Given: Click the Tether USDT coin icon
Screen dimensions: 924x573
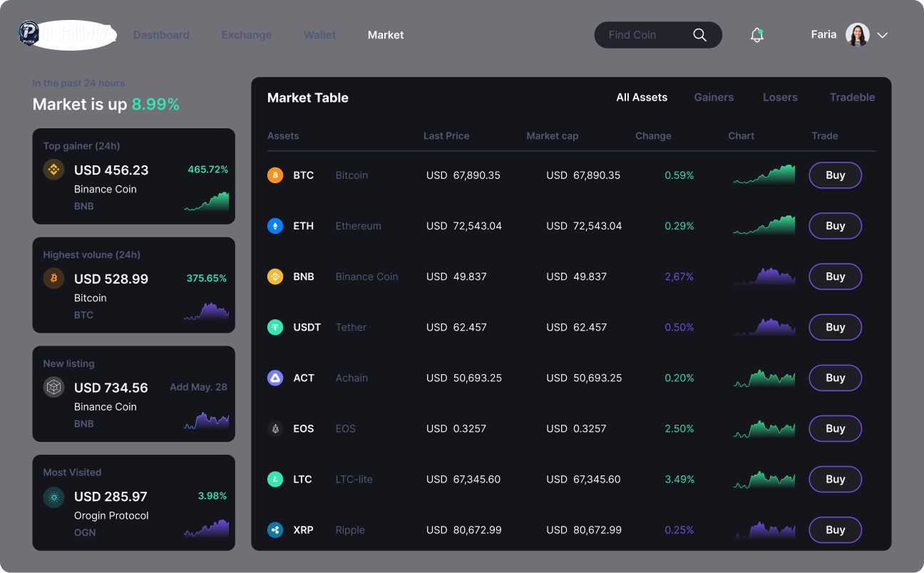Looking at the screenshot, I should coord(275,327).
